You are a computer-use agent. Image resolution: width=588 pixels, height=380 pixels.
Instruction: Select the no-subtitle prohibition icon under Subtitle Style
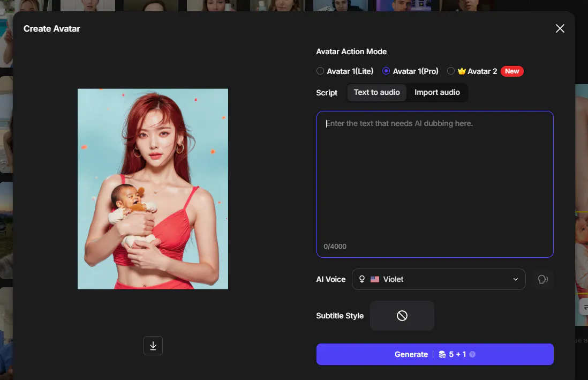point(402,316)
